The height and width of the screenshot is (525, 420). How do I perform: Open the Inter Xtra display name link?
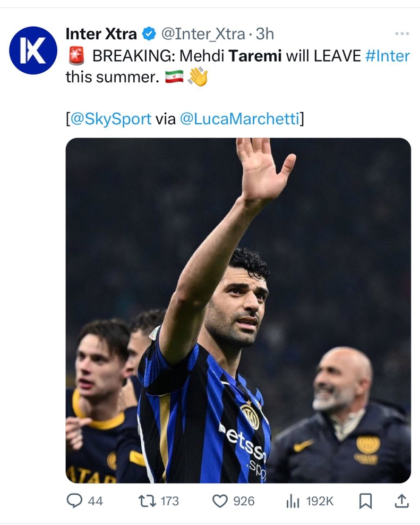point(101,35)
